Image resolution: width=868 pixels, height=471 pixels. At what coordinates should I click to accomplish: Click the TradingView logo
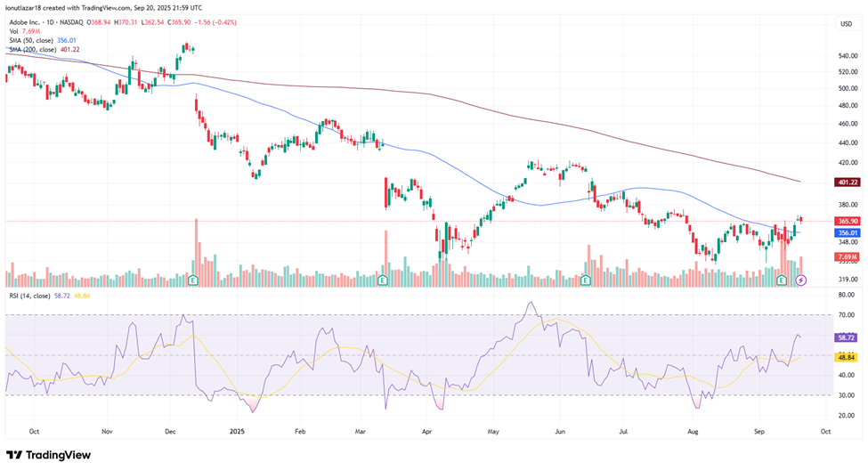point(49,455)
